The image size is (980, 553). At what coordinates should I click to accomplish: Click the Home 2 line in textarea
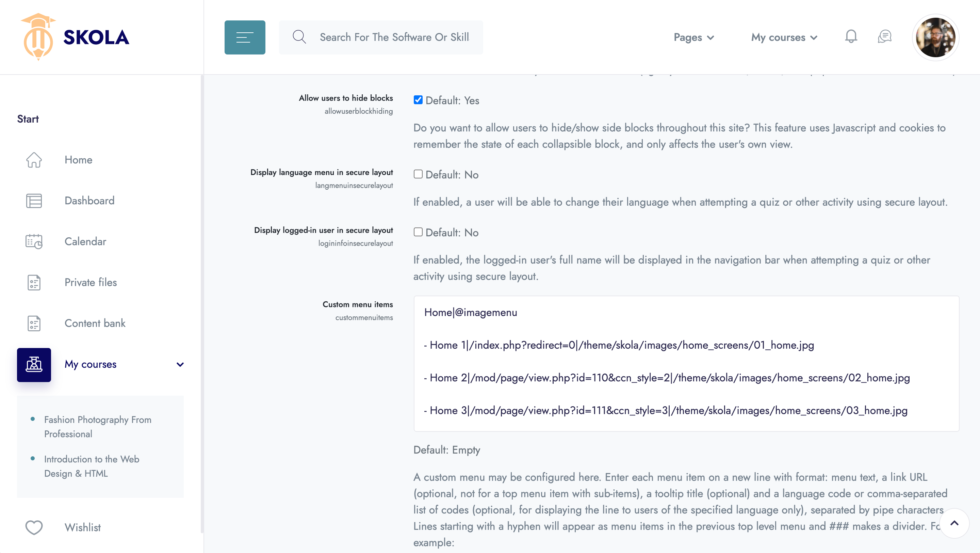[x=667, y=378]
